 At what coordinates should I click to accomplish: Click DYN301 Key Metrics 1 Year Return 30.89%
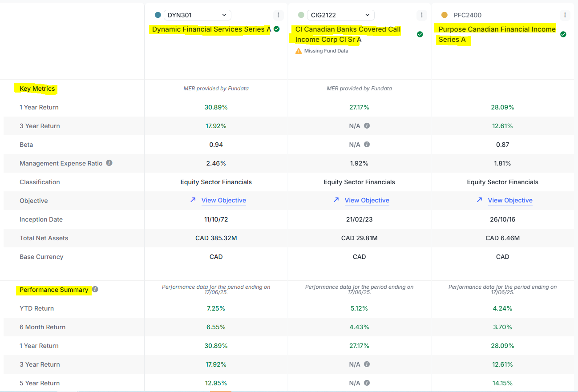coord(216,107)
